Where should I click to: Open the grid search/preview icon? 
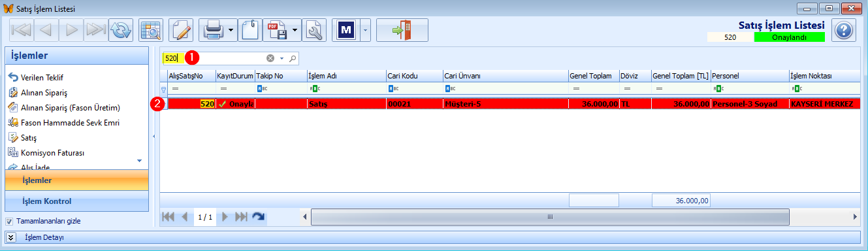pyautogui.click(x=151, y=30)
